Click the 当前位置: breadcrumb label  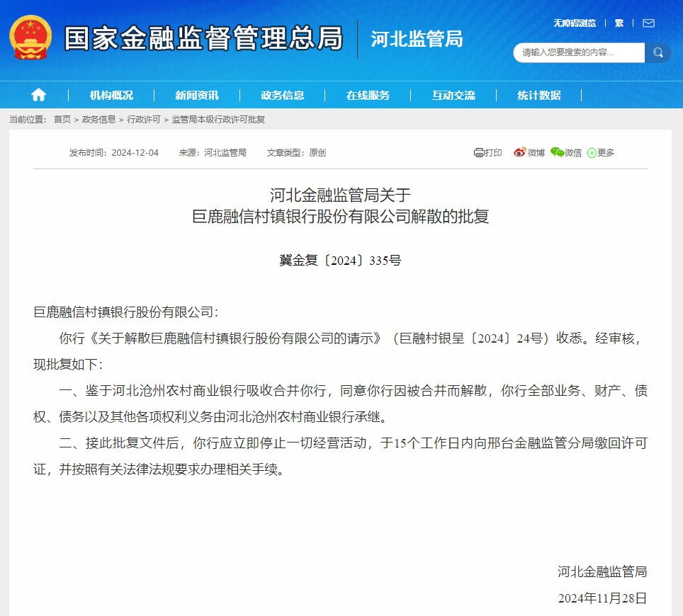coord(28,119)
